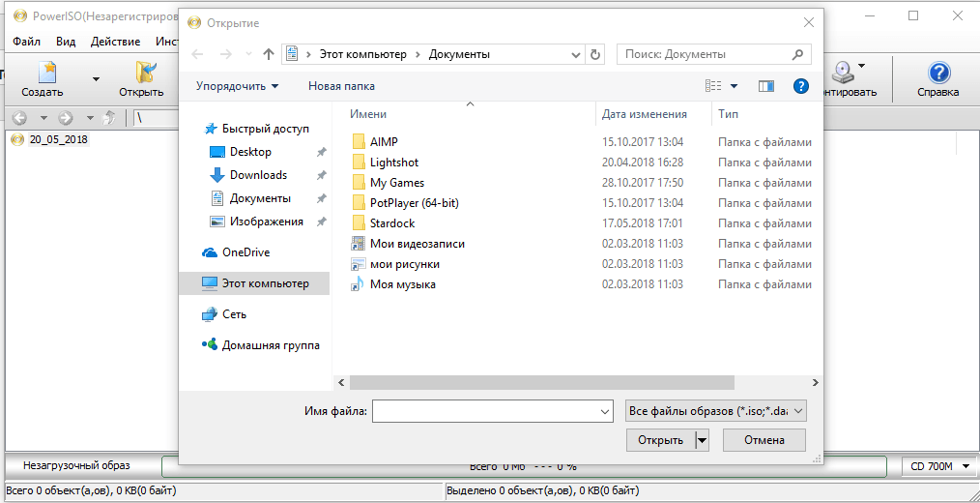Viewport: 980px width, 503px height.
Task: Click PowerISO forward navigation arrow icon
Action: coord(66,118)
